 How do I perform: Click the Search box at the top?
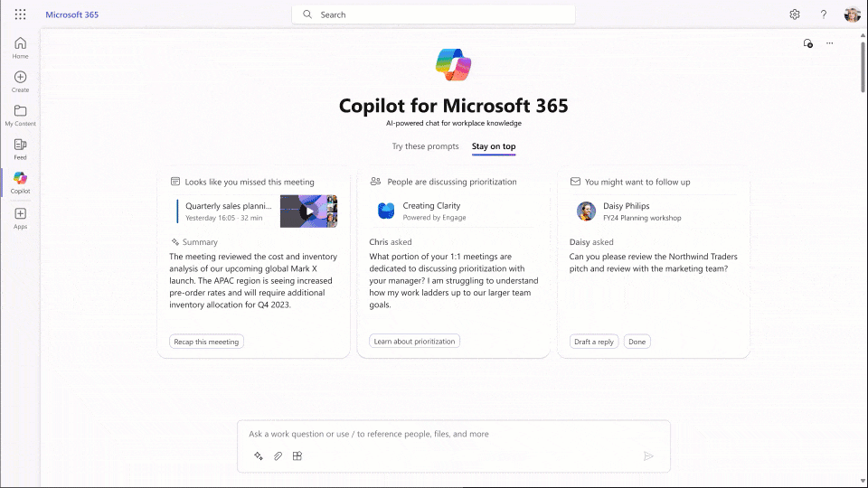click(434, 14)
